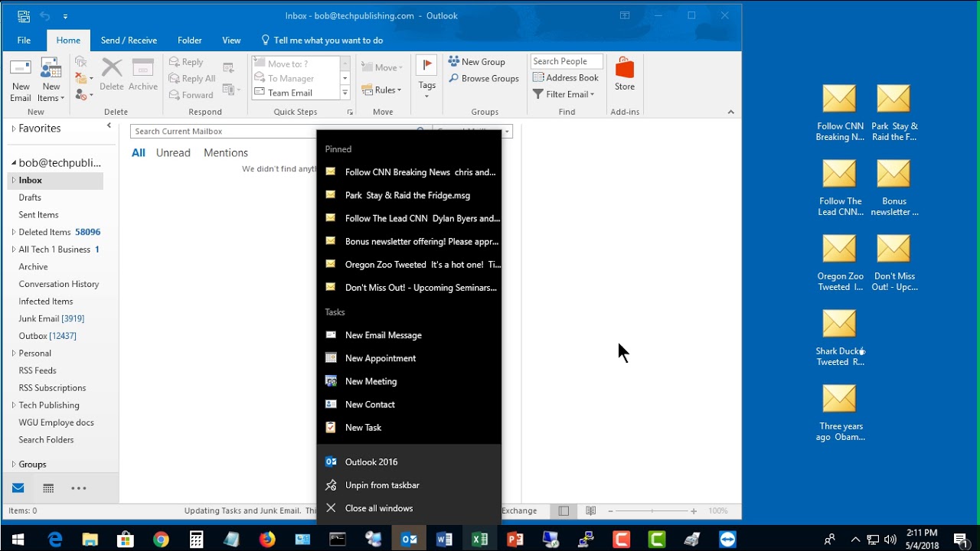Switch to Reading view in the status bar
980x551 pixels.
click(x=590, y=510)
